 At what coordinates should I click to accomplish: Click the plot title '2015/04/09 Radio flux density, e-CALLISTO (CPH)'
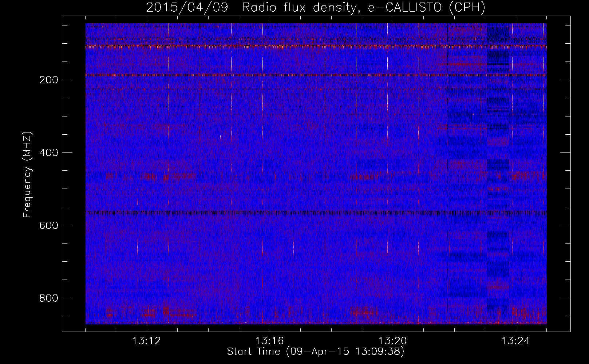(x=316, y=7)
